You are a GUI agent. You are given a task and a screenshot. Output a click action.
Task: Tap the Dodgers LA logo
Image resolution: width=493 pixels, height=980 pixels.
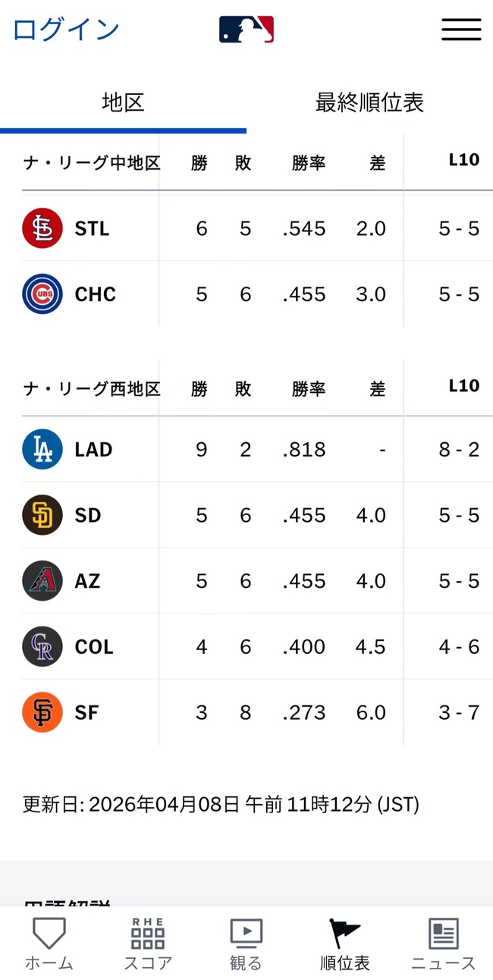[42, 449]
